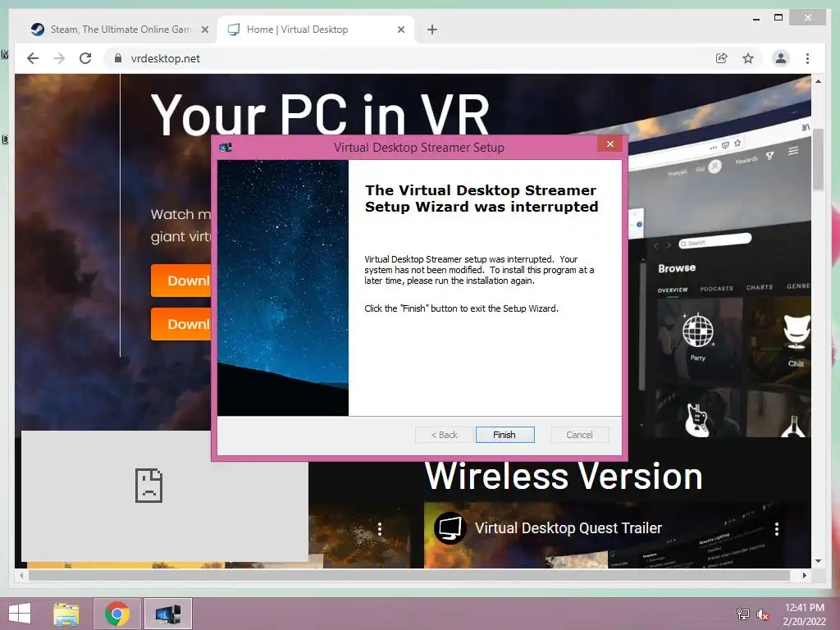Open a new browser tab
The width and height of the screenshot is (840, 630).
point(432,30)
